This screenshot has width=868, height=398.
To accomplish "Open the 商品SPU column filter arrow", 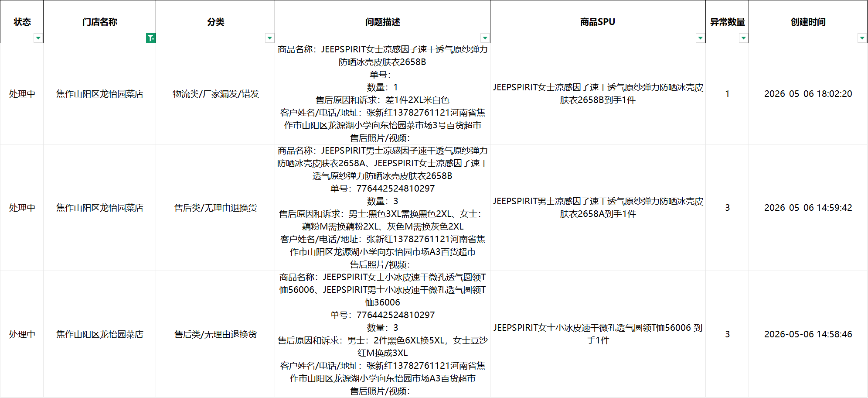I will coord(701,38).
